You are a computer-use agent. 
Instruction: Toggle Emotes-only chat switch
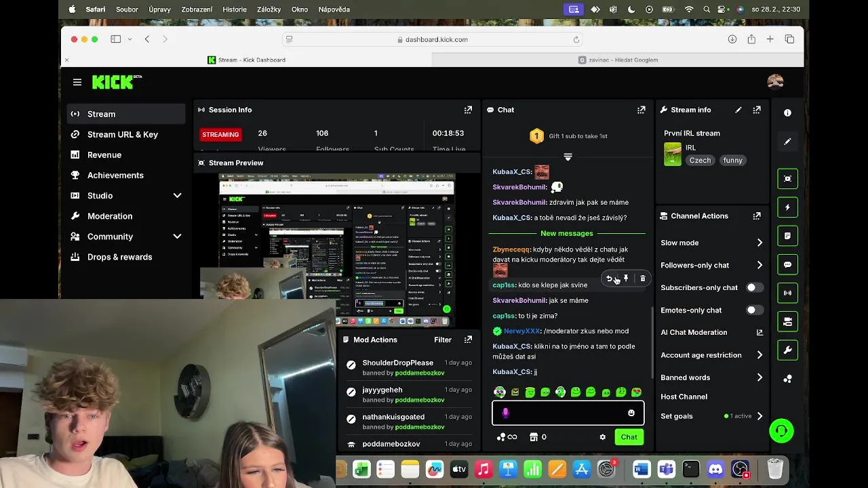(x=754, y=310)
